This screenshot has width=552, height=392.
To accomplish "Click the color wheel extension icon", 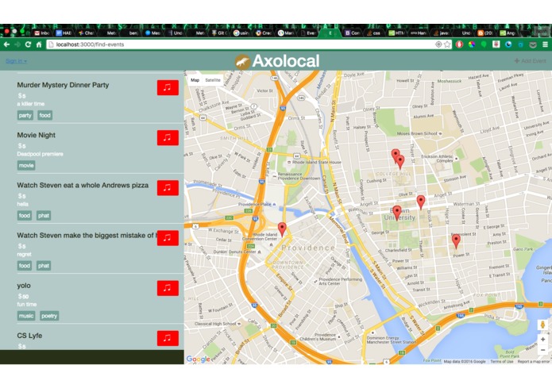I will point(471,44).
